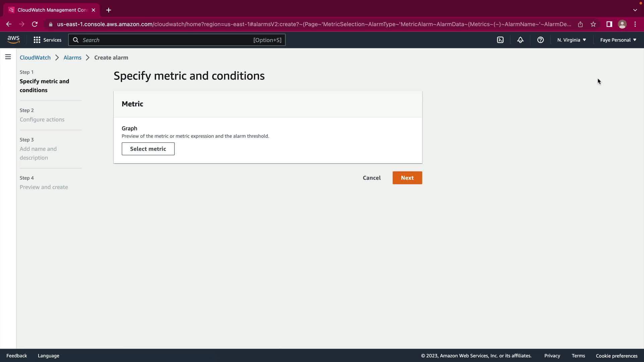Open the Services grid menu

tap(47, 40)
